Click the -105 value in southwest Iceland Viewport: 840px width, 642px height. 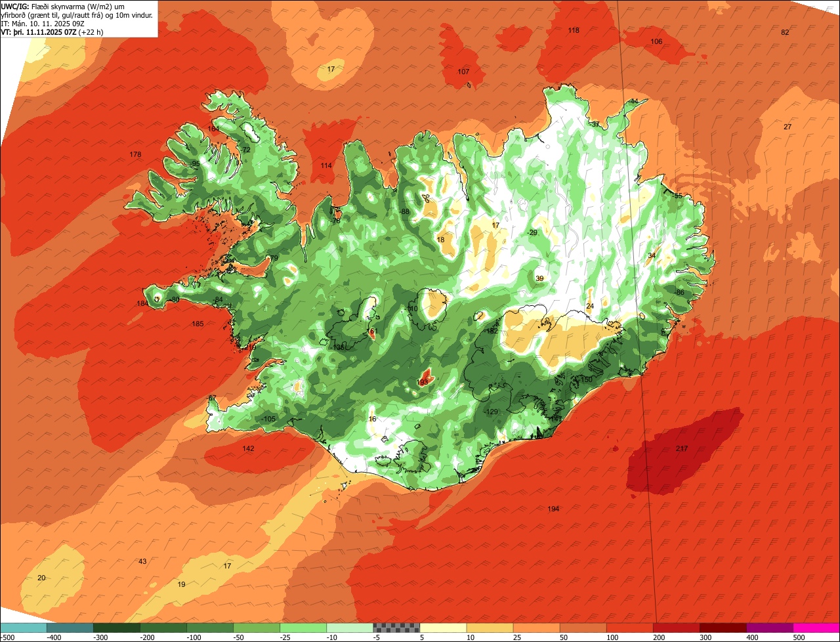point(268,419)
